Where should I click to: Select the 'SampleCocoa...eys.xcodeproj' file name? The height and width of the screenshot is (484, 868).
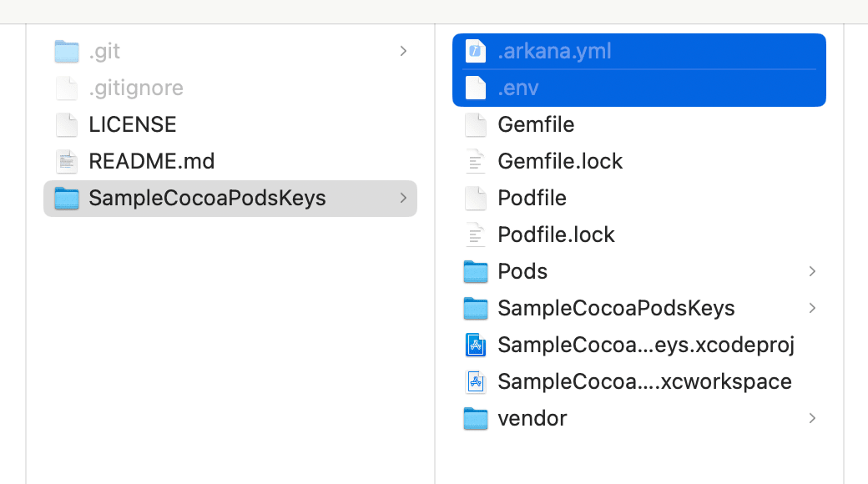(x=646, y=345)
